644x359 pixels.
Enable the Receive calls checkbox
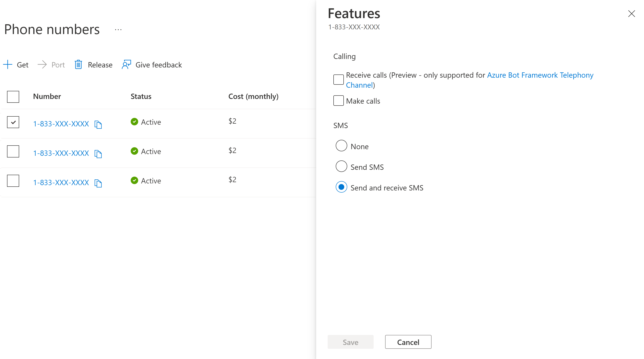point(338,79)
